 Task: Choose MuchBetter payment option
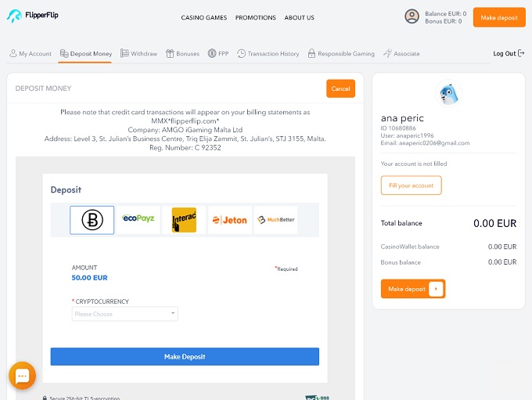[x=275, y=220]
